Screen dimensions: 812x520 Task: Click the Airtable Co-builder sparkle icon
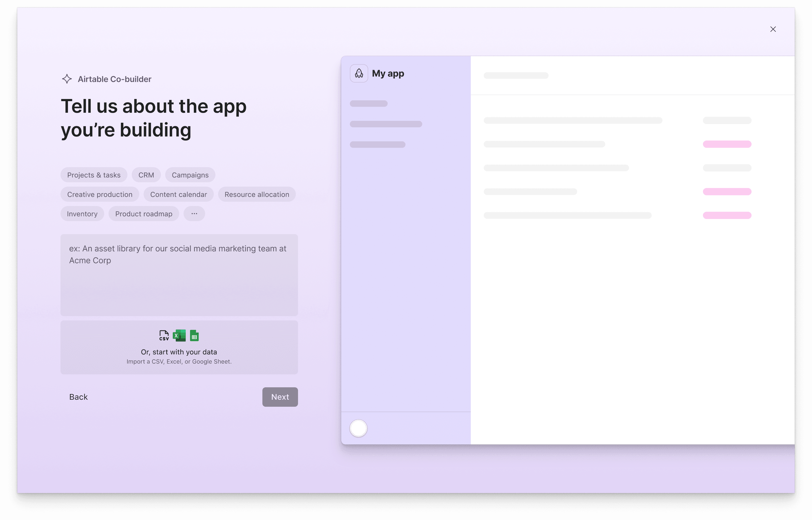coord(67,79)
